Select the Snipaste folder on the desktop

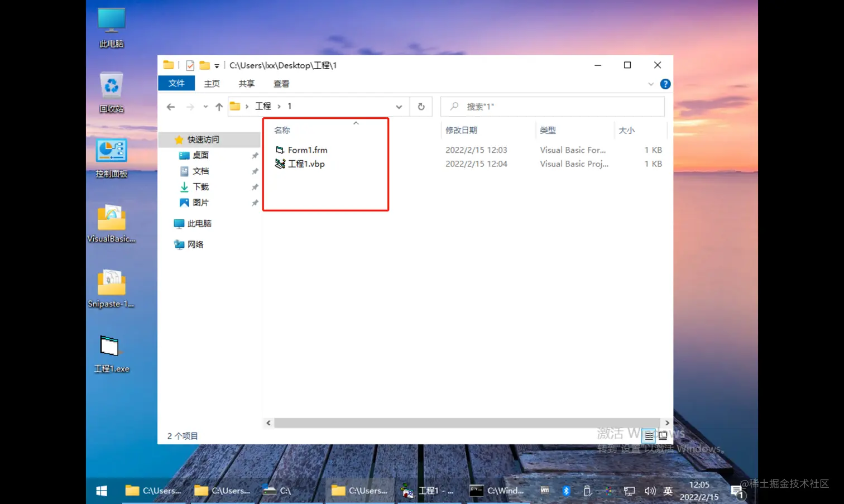(111, 289)
